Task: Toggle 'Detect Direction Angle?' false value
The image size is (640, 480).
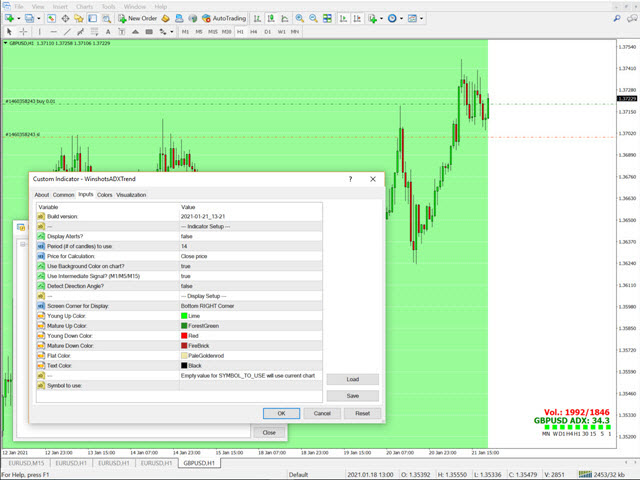Action: pyautogui.click(x=186, y=286)
